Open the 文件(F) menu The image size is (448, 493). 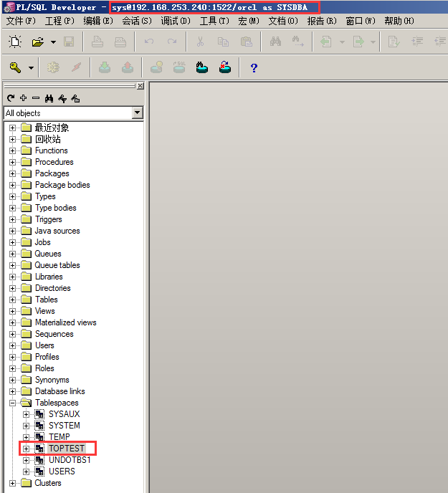pyautogui.click(x=21, y=21)
